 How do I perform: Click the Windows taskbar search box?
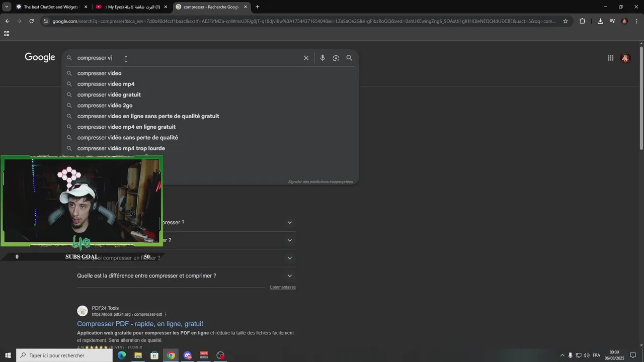tap(64, 355)
